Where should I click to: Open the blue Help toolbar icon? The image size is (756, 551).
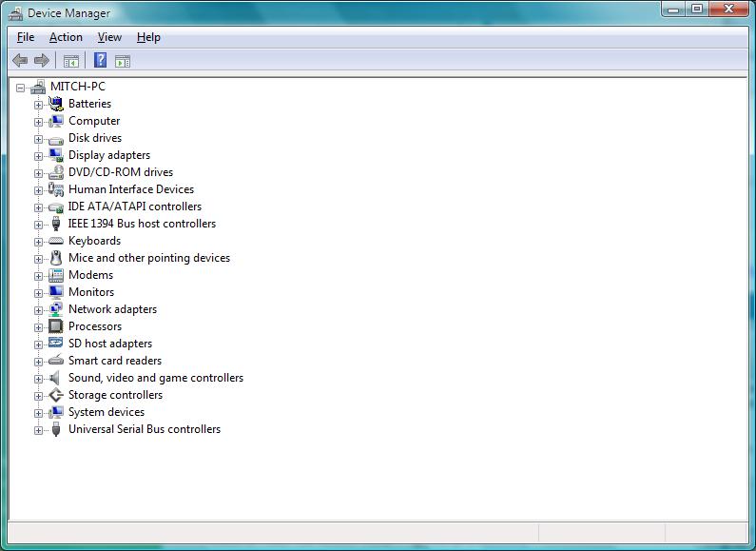100,60
